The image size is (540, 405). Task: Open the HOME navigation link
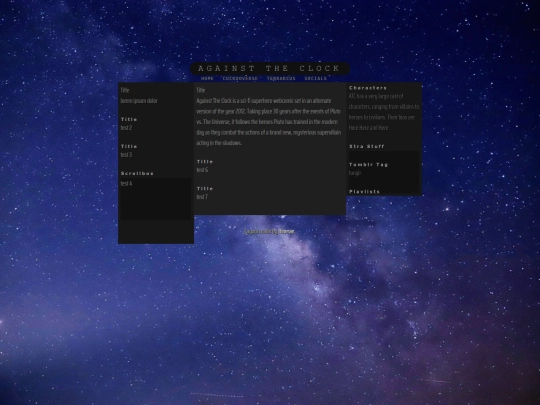point(207,79)
